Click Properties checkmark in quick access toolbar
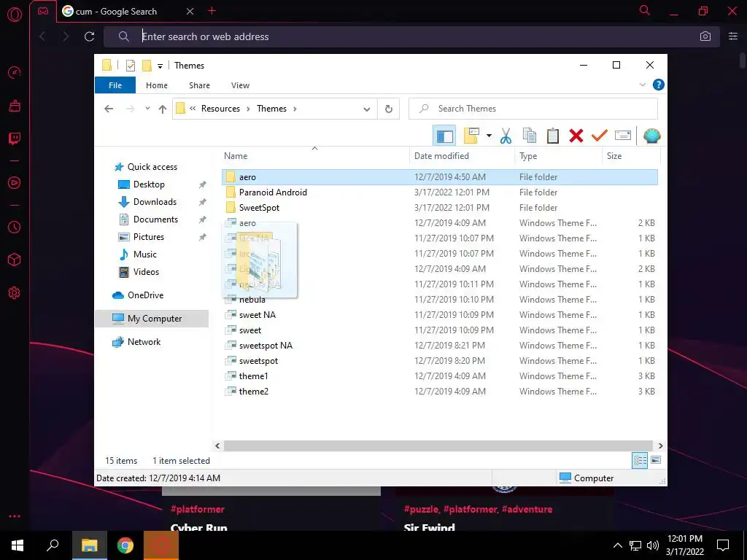This screenshot has width=747, height=560. pyautogui.click(x=130, y=66)
